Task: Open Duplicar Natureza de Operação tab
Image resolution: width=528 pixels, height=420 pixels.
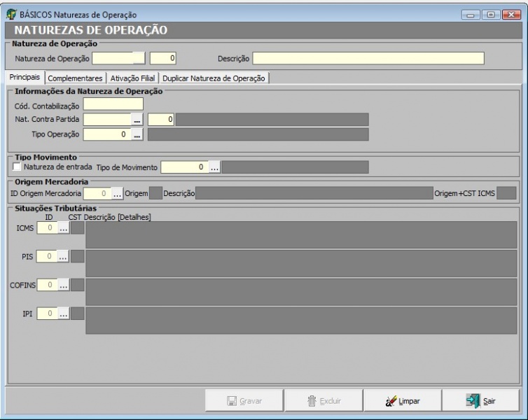Action: tap(214, 78)
